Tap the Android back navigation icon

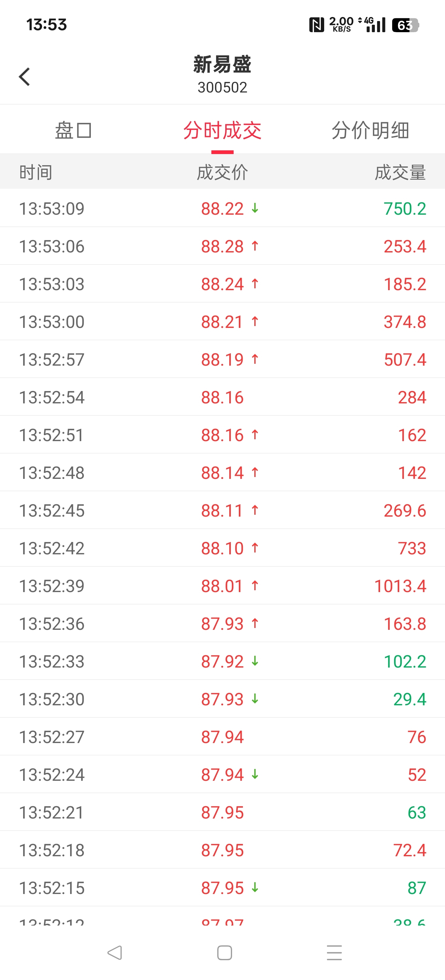(x=114, y=952)
